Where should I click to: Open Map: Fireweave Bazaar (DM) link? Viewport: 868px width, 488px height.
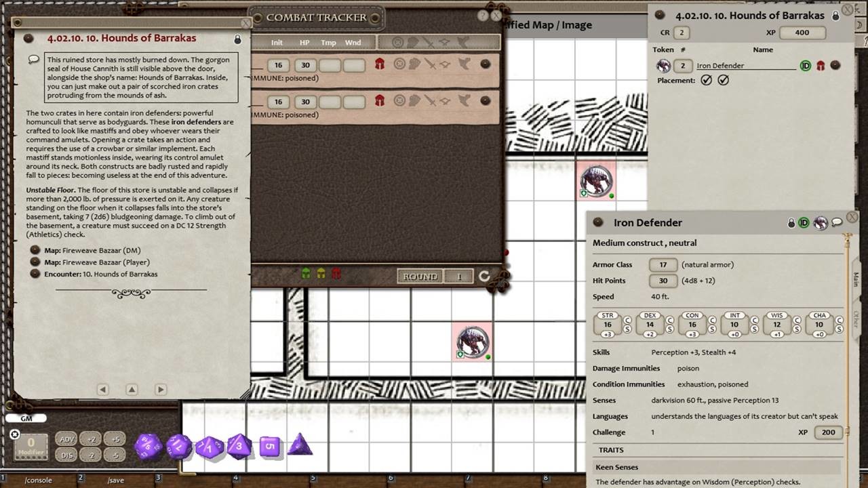[x=35, y=250]
